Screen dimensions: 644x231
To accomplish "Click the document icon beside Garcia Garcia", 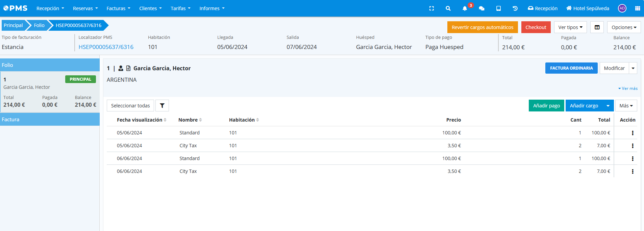I will click(128, 68).
